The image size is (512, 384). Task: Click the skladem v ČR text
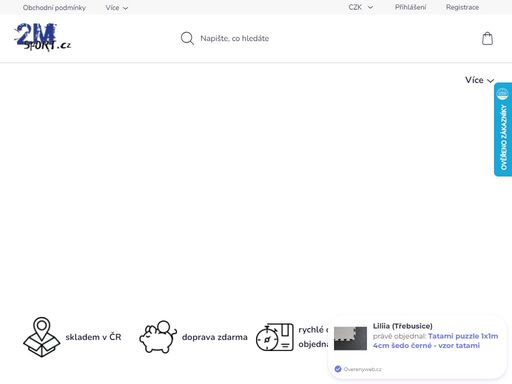93,337
